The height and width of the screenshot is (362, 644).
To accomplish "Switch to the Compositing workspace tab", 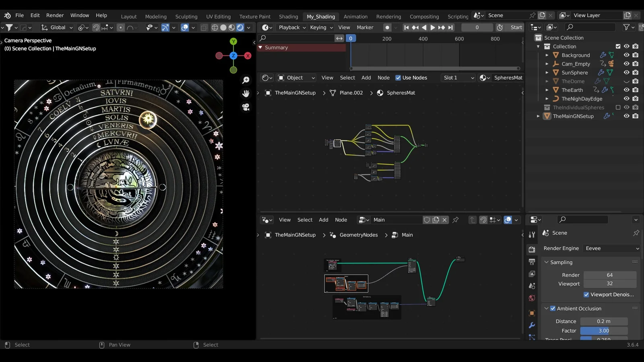I will pyautogui.click(x=424, y=16).
